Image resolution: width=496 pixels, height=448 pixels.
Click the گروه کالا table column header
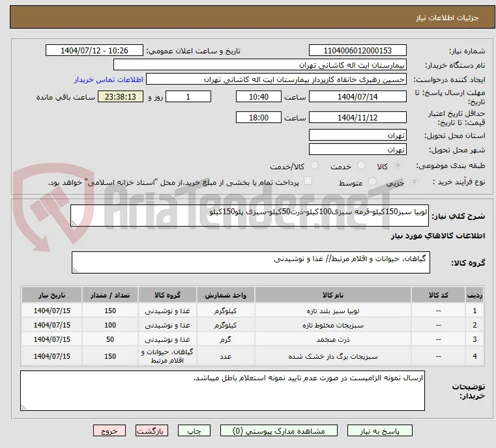pos(168,295)
